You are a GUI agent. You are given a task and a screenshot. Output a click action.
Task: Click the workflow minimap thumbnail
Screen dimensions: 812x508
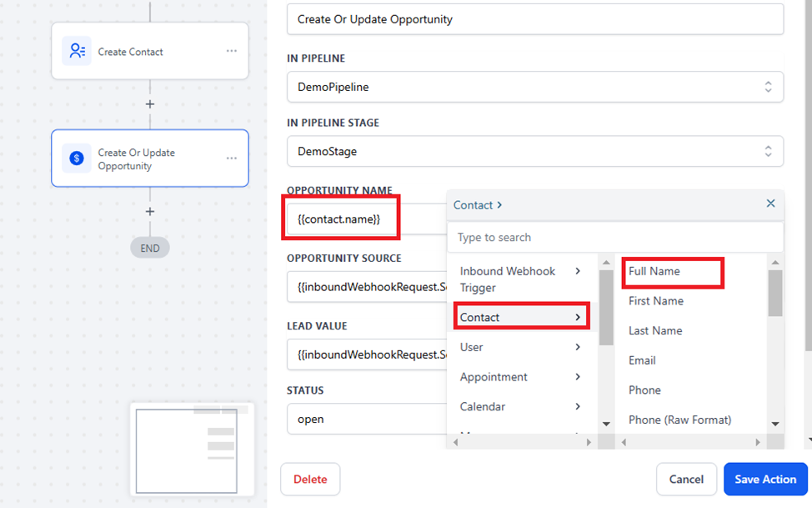(192, 450)
